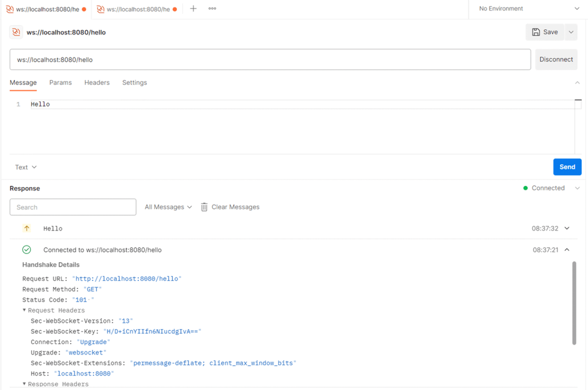Image resolution: width=588 pixels, height=390 pixels.
Task: Click the outgoing arrow icon on the Hello message
Action: [x=26, y=228]
